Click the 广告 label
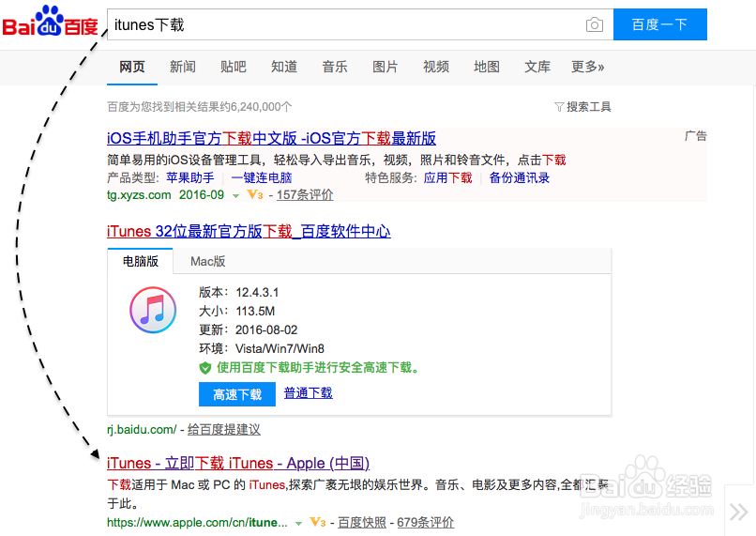The height and width of the screenshot is (536, 756). (695, 136)
